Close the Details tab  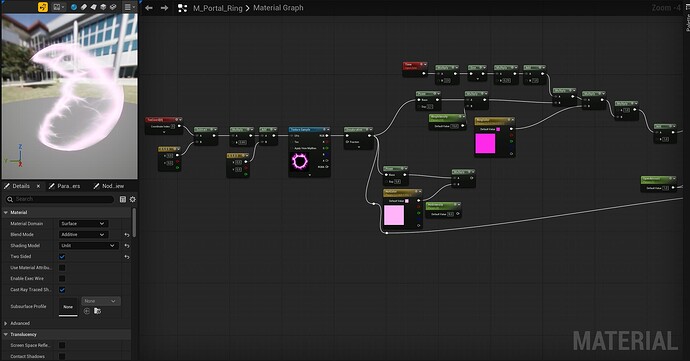coord(38,186)
